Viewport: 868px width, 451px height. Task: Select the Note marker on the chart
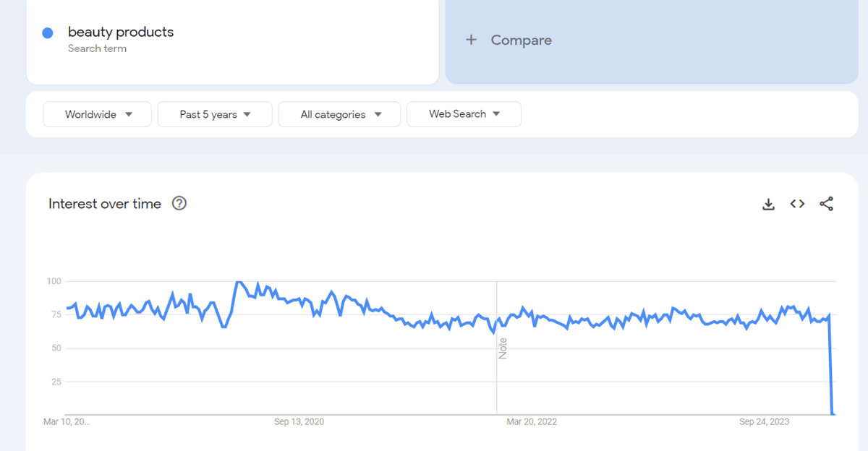pyautogui.click(x=503, y=348)
